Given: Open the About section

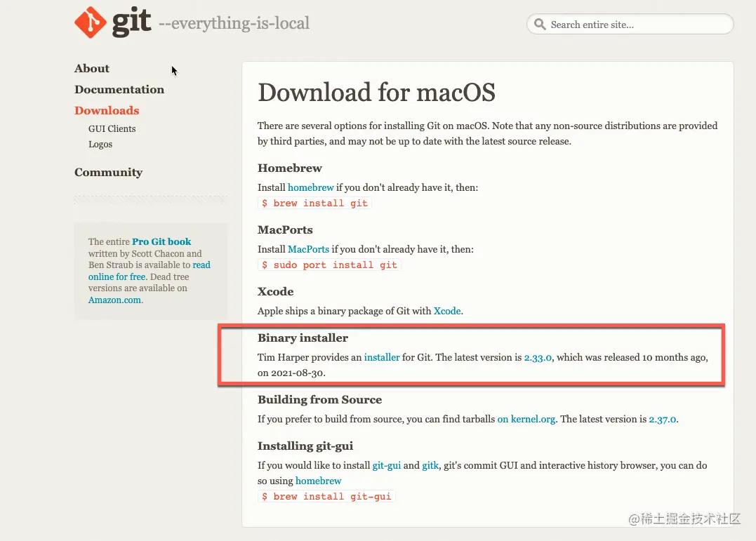Looking at the screenshot, I should coord(92,69).
